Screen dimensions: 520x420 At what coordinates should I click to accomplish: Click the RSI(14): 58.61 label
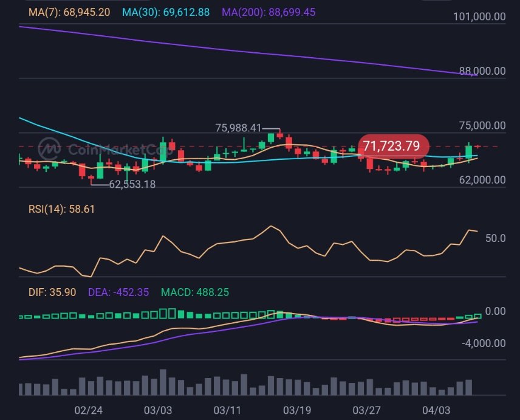pos(62,209)
